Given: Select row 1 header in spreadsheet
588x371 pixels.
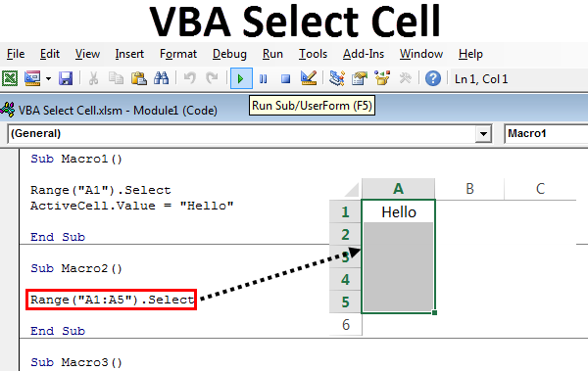Looking at the screenshot, I should [345, 212].
